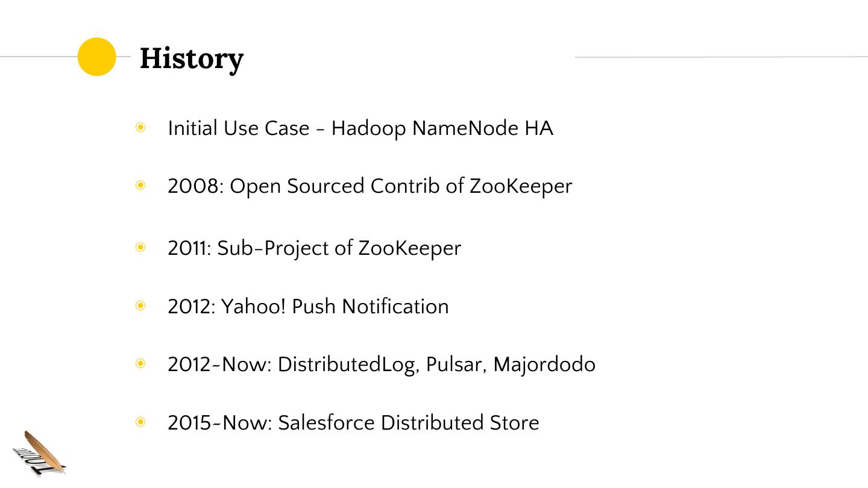Click the 2012: Yahoo! Push Notification line
The width and height of the screenshot is (868, 488).
(x=308, y=307)
